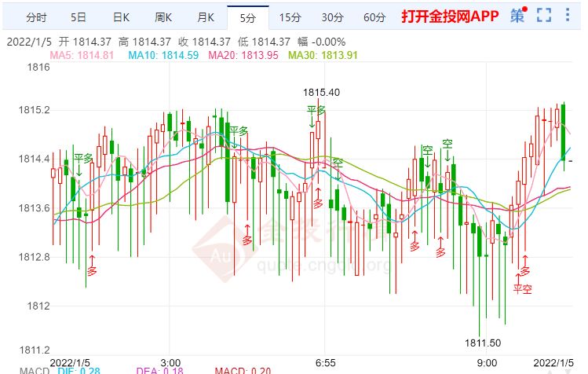Click the MA30: 1813.91 indicator label
Viewport: 588px width, 374px height.
(323, 55)
